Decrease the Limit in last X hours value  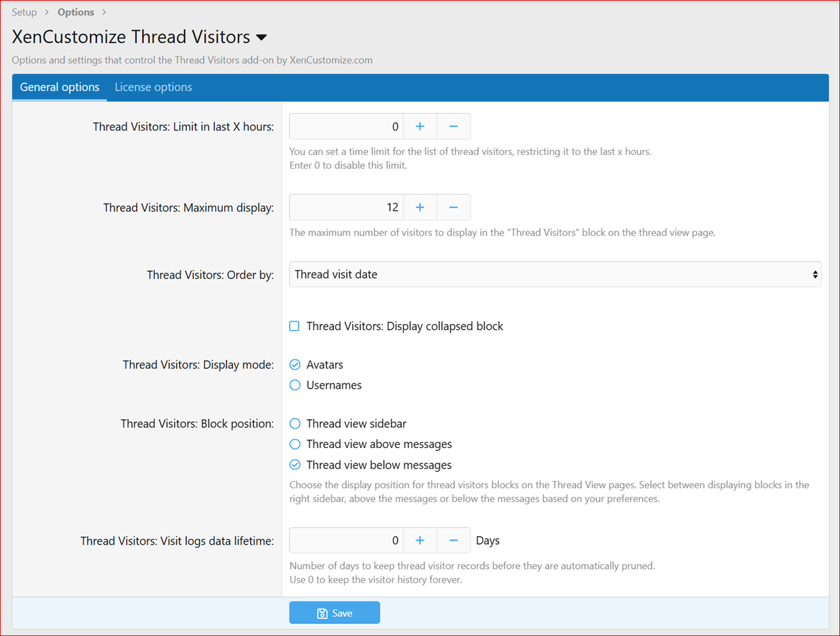454,127
